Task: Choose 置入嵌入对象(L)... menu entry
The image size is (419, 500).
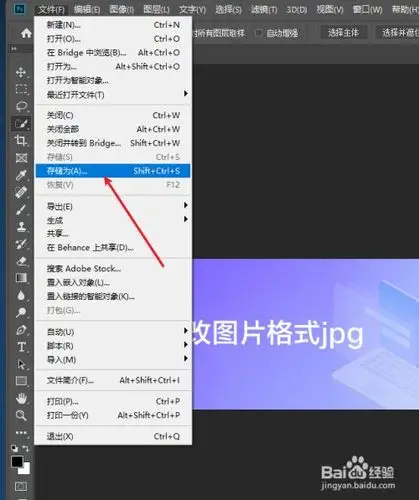Action: [113, 283]
